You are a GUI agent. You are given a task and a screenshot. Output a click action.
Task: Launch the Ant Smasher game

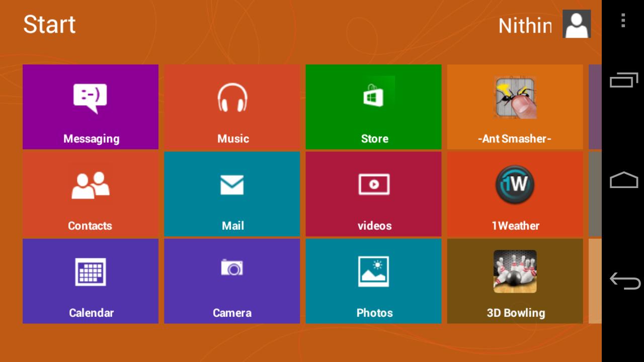tap(515, 107)
